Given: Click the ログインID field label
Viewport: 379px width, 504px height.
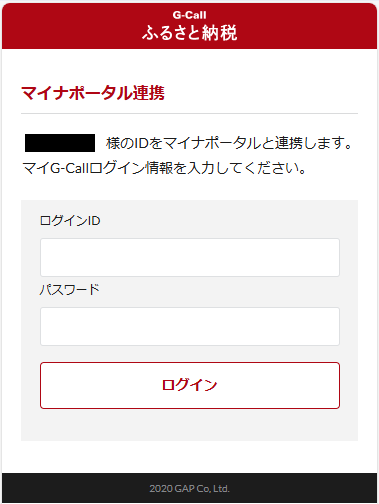Looking at the screenshot, I should [x=70, y=221].
